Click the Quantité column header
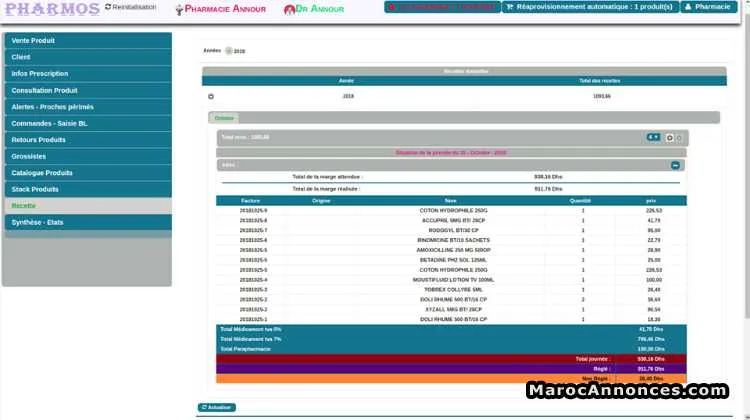The image size is (750, 420). pos(580,201)
